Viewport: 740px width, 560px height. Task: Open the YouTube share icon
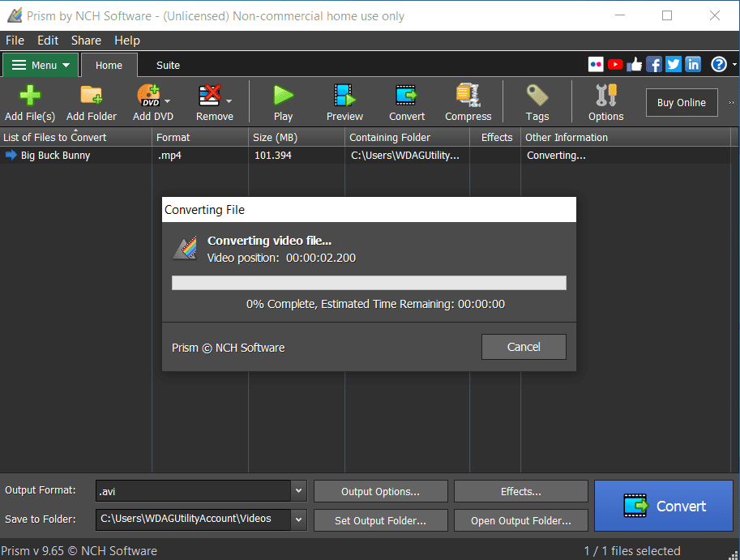pyautogui.click(x=615, y=64)
